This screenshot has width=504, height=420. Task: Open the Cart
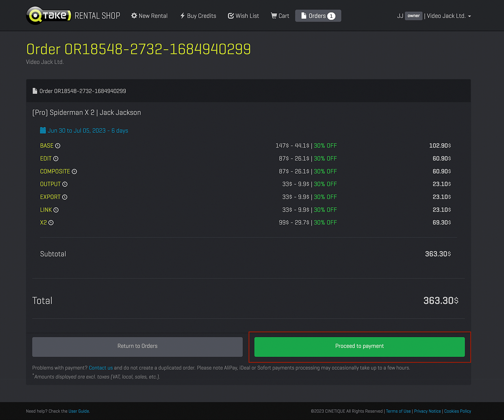point(280,16)
